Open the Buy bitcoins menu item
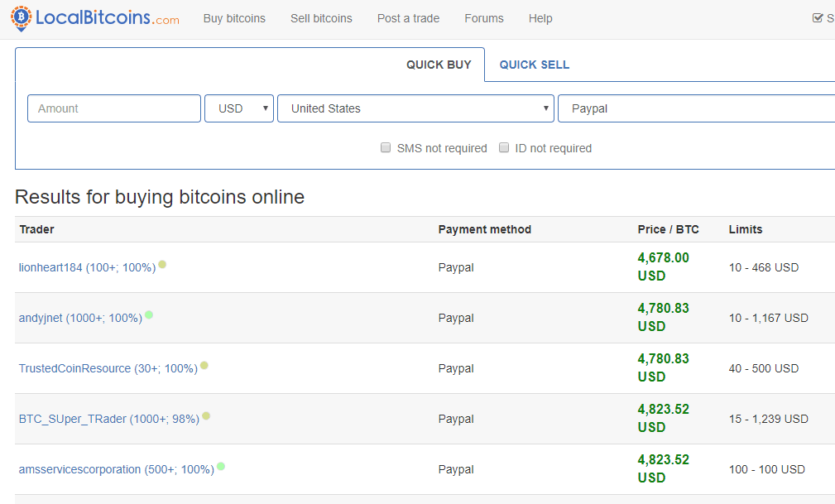Viewport: 835px width, 504px height. click(234, 19)
